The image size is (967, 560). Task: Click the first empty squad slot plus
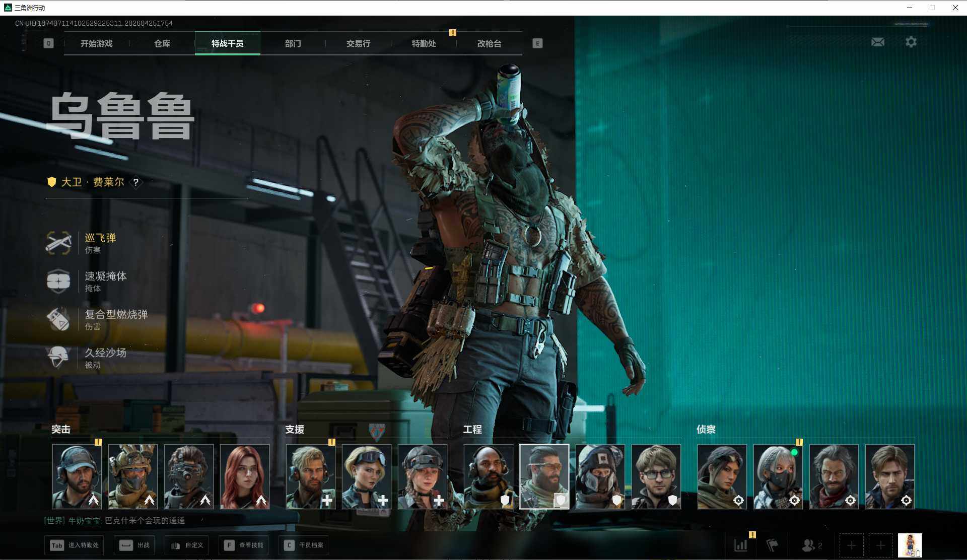point(851,545)
